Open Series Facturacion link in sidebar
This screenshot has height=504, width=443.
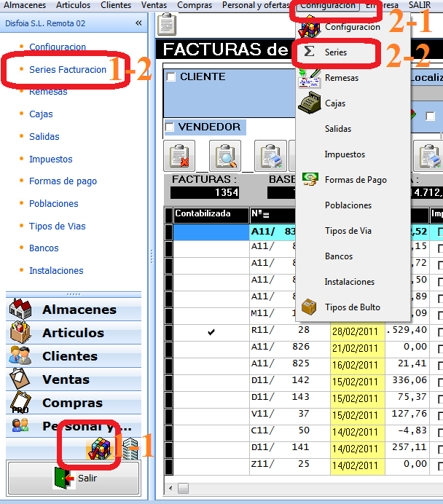click(x=68, y=70)
